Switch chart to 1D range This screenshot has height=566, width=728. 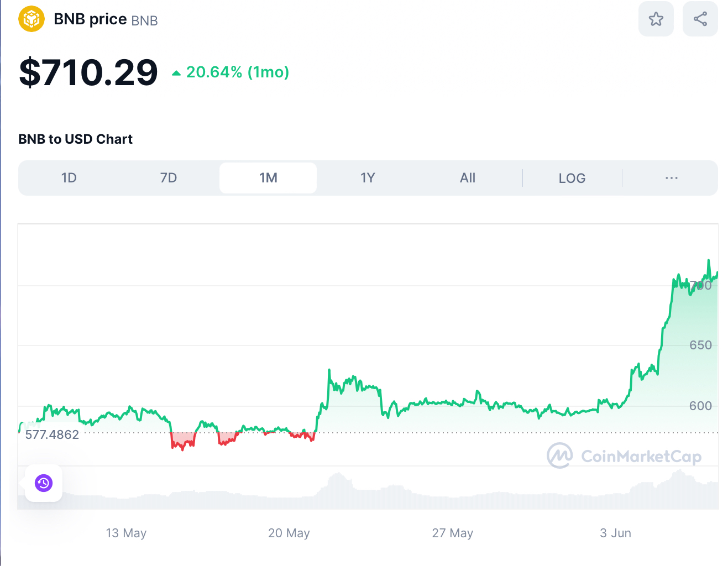69,178
